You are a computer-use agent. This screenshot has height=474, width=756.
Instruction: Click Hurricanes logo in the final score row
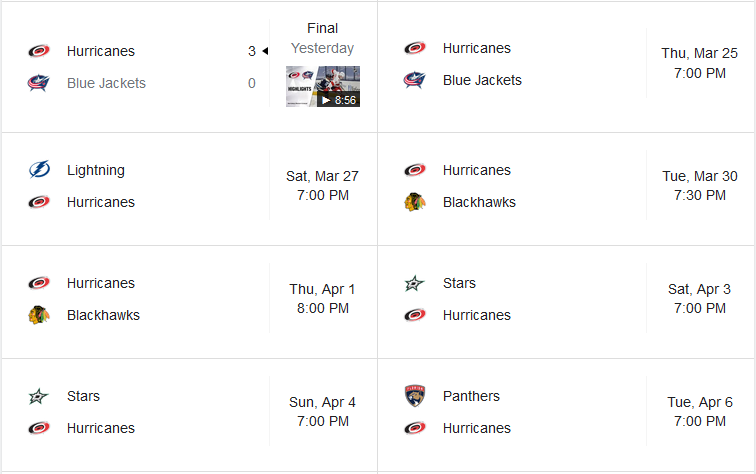point(39,51)
